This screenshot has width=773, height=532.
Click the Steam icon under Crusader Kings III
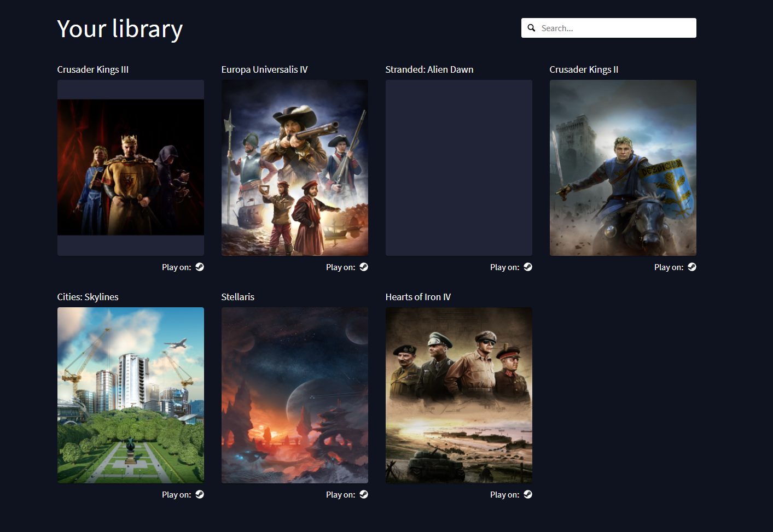pos(200,267)
